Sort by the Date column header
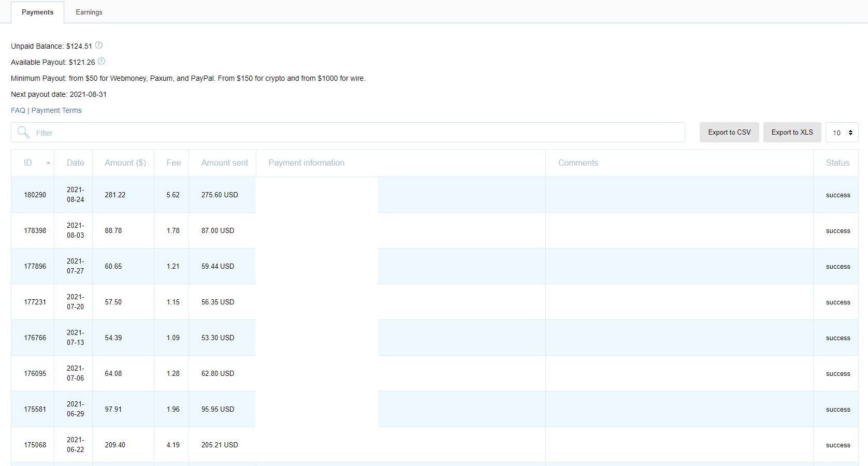This screenshot has width=868, height=466. click(75, 163)
